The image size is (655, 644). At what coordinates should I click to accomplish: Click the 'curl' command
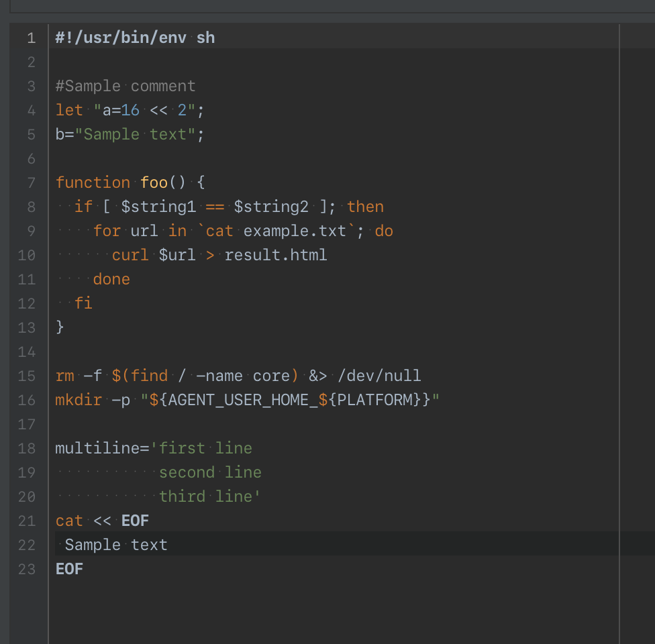pos(130,255)
